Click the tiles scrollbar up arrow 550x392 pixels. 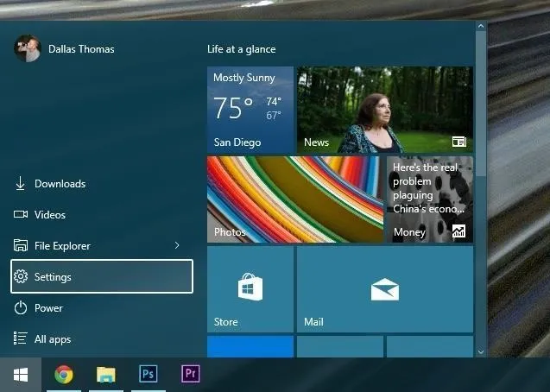481,26
